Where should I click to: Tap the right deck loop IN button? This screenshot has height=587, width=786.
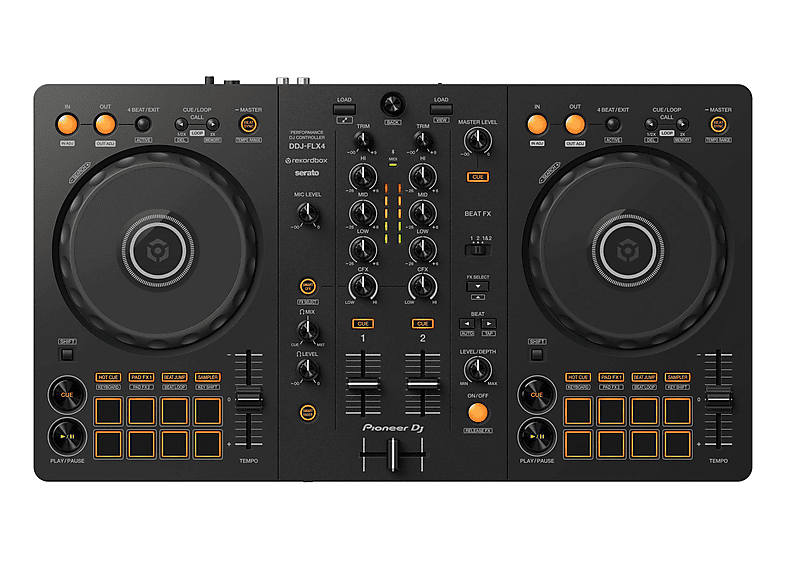[x=537, y=124]
